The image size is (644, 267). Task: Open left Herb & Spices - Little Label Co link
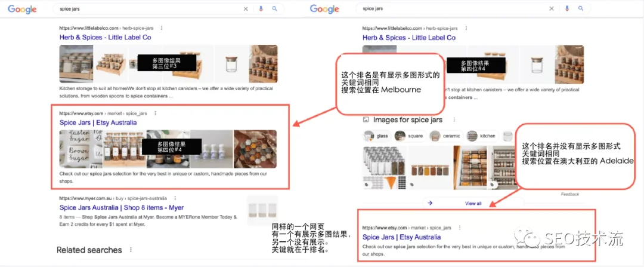coord(105,37)
